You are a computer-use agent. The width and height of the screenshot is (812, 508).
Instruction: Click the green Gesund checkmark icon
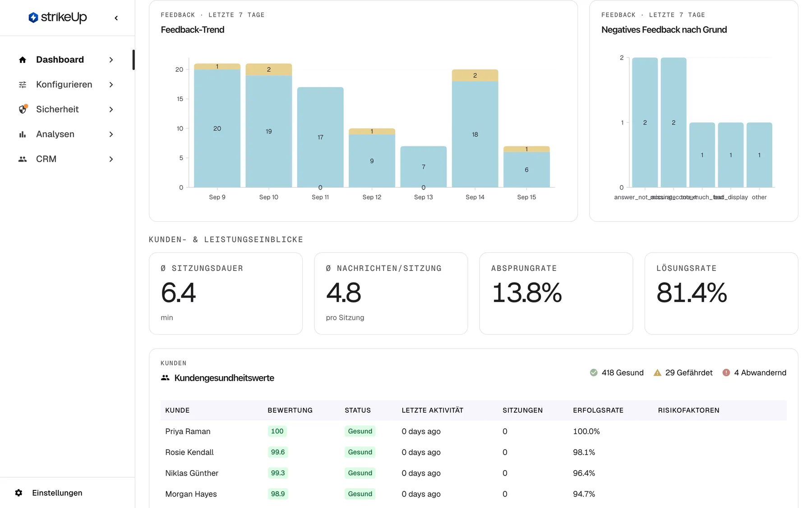point(594,373)
